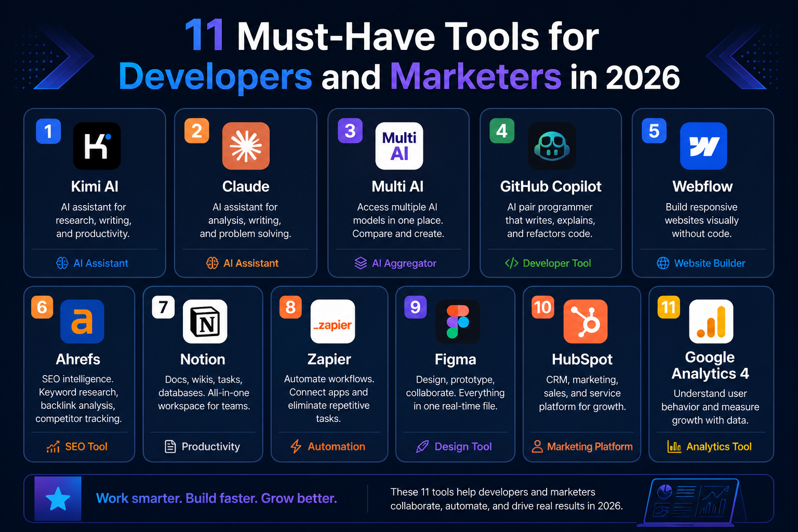798x532 pixels.
Task: Click the 'Ahrefs' title text
Action: (x=78, y=360)
